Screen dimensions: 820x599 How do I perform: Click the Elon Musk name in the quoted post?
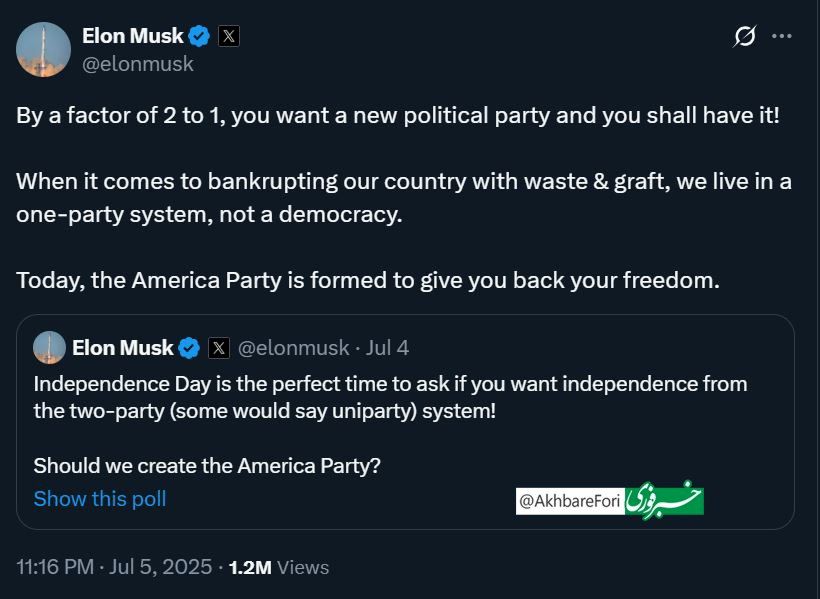(123, 348)
